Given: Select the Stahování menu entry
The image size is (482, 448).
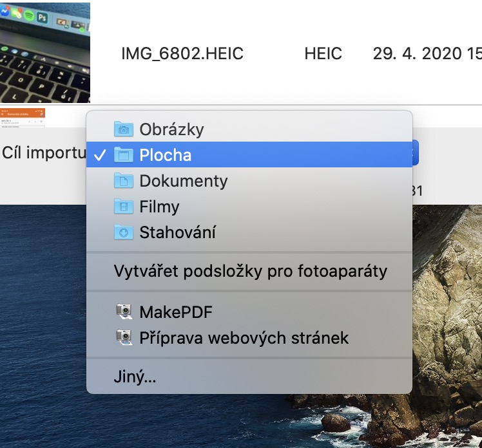Looking at the screenshot, I should coord(177,232).
